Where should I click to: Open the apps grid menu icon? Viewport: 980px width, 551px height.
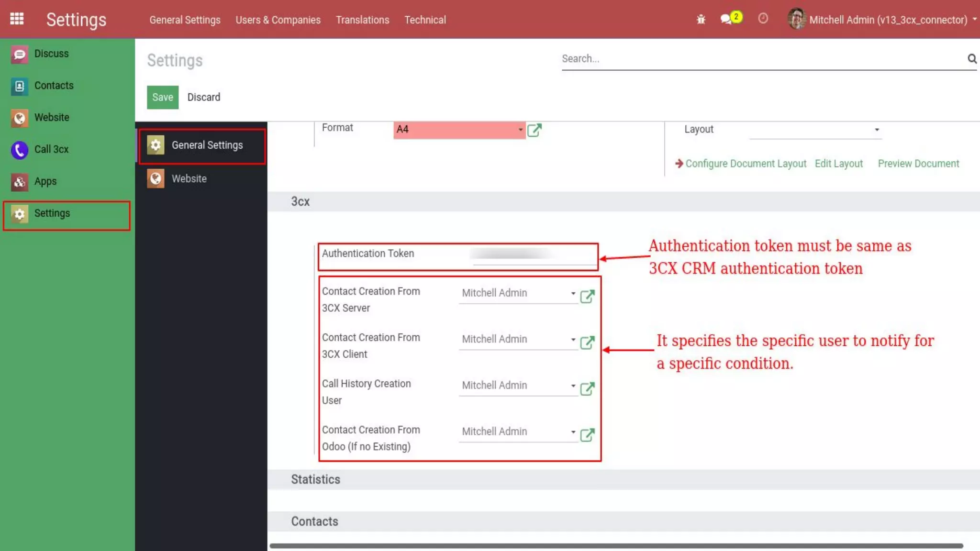point(17,19)
